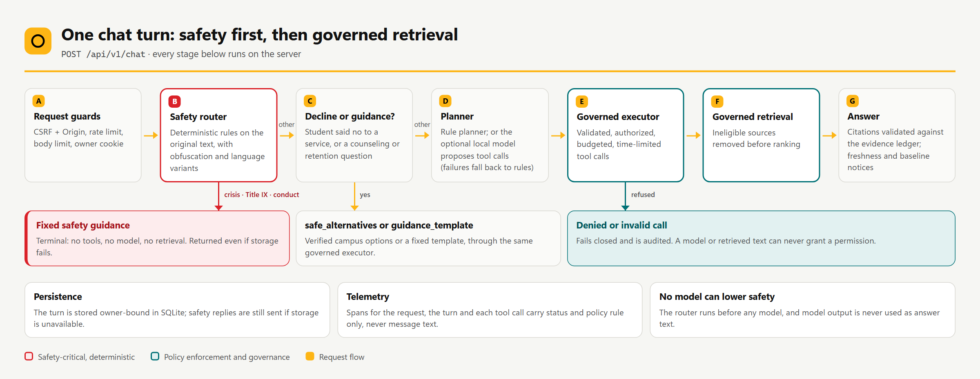Click 'Spans for the request' Telemetry description

485,318
